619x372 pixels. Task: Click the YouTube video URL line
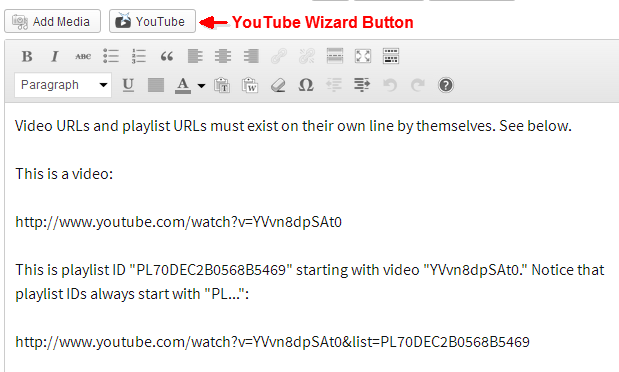tap(178, 222)
